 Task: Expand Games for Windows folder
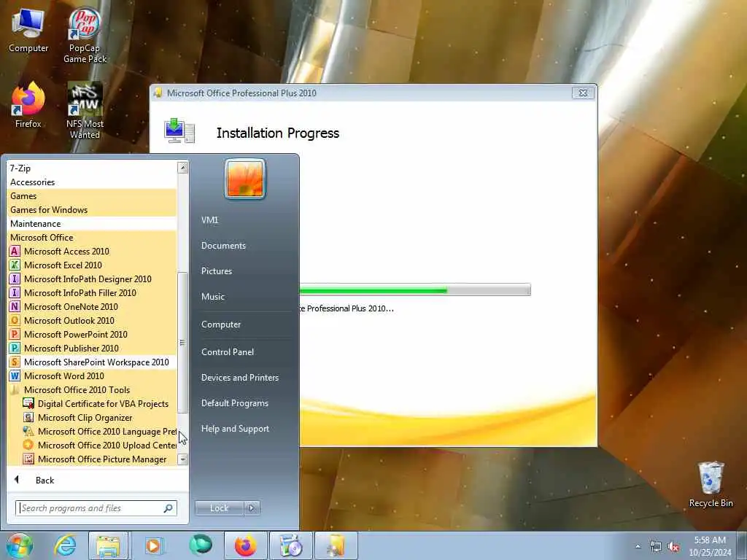(x=49, y=209)
